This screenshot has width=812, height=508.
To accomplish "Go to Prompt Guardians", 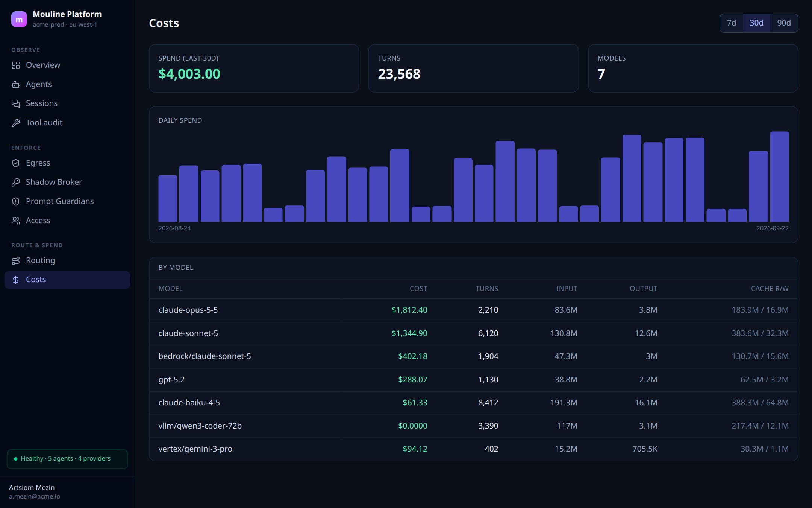I will (67, 201).
